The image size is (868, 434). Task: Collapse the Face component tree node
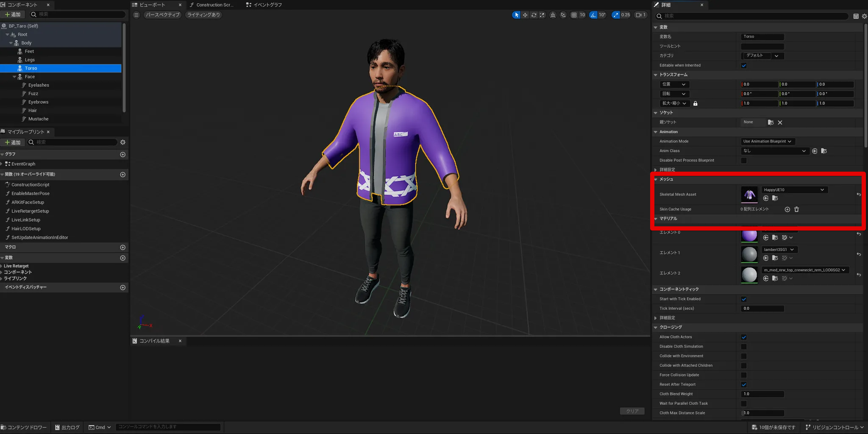[x=14, y=77]
